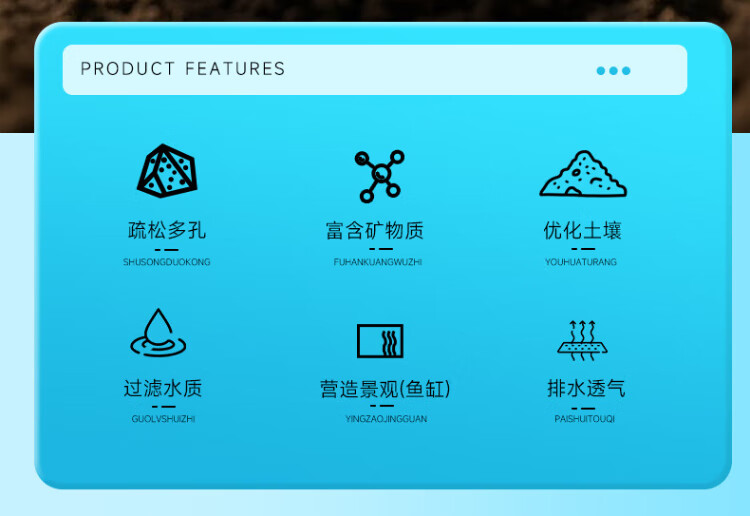Click the porous rock icon

pos(167,171)
